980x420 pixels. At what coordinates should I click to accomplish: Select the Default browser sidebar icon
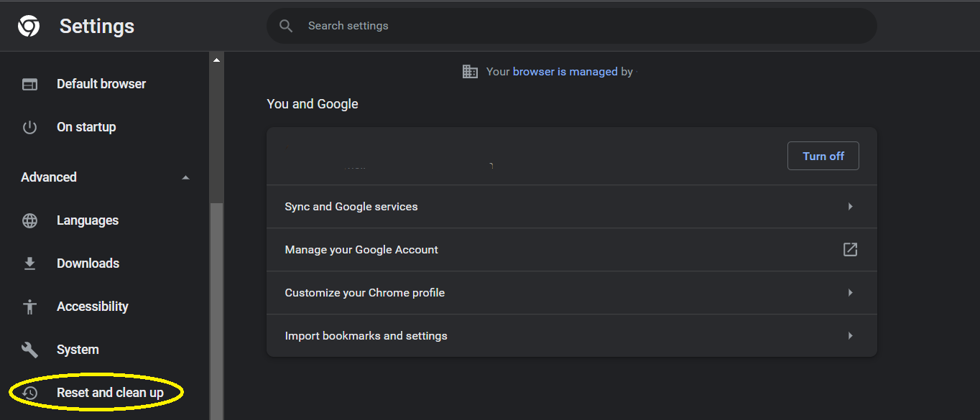point(29,84)
